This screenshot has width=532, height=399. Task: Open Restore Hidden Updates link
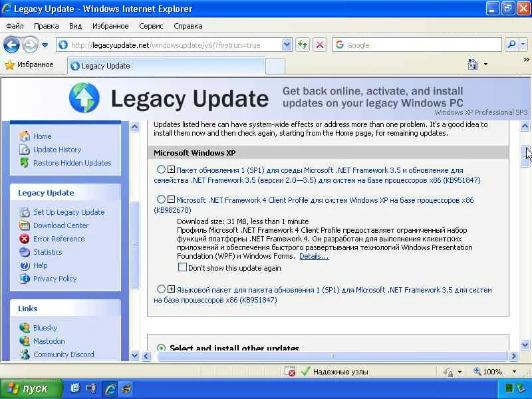[x=72, y=163]
